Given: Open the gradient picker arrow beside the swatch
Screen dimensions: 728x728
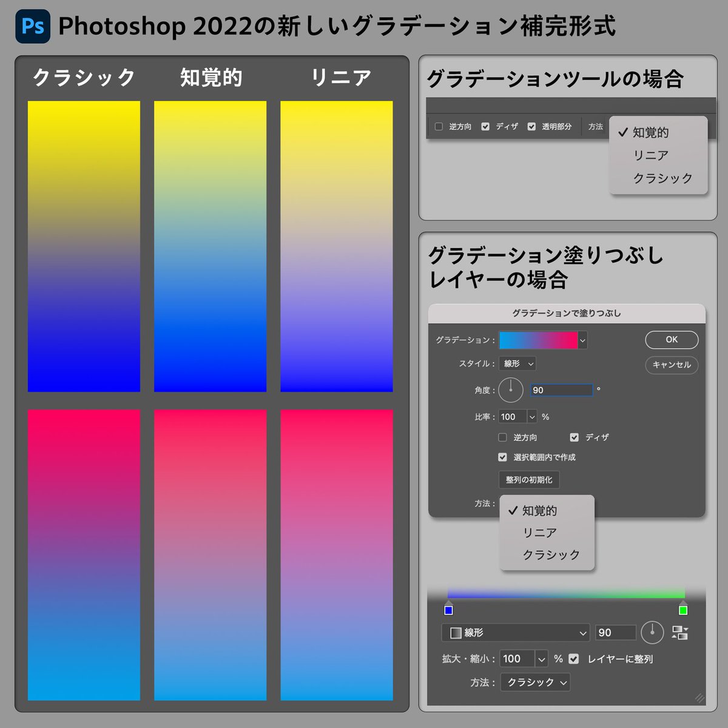Looking at the screenshot, I should [583, 340].
